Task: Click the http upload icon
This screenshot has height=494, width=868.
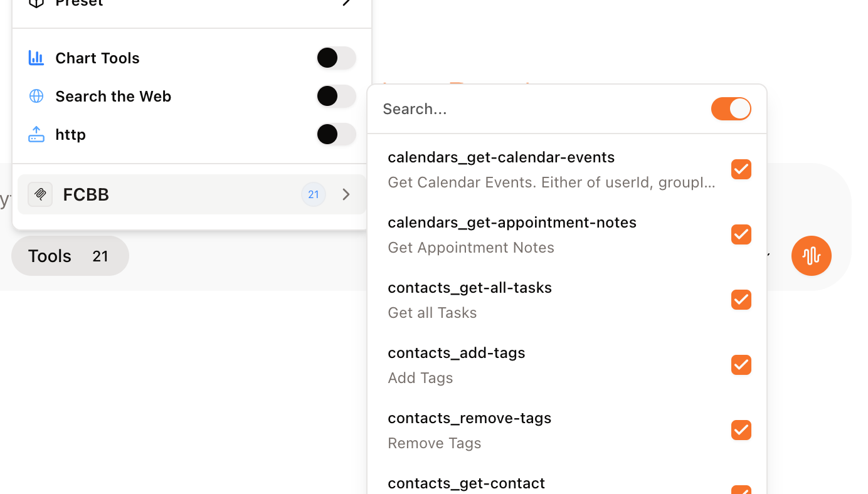Action: click(36, 134)
